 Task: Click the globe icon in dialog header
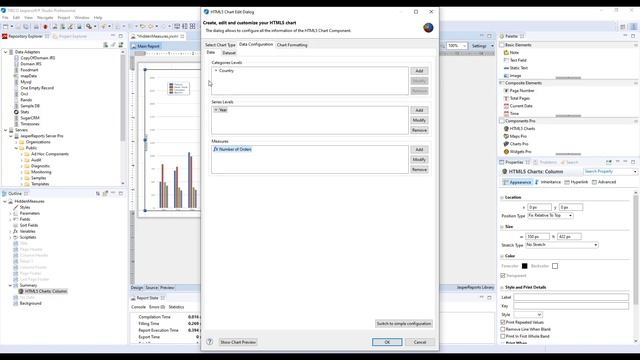tap(428, 28)
